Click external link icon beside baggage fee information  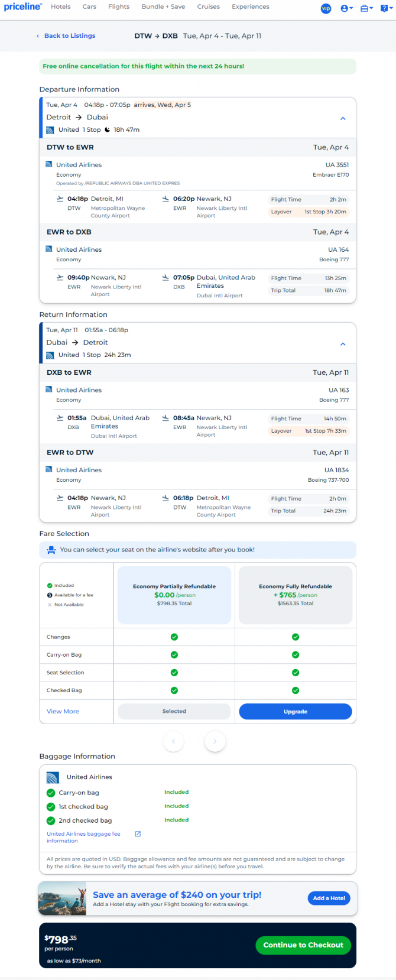pyautogui.click(x=138, y=834)
